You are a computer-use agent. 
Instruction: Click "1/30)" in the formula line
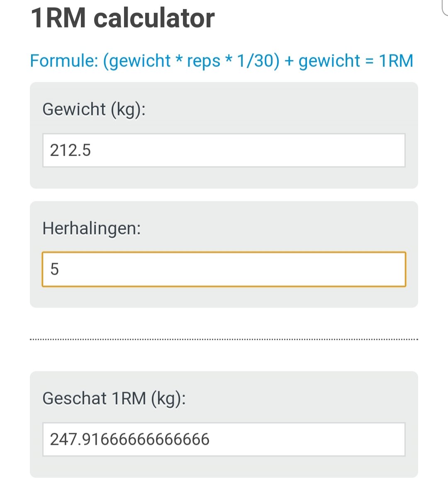(x=258, y=61)
